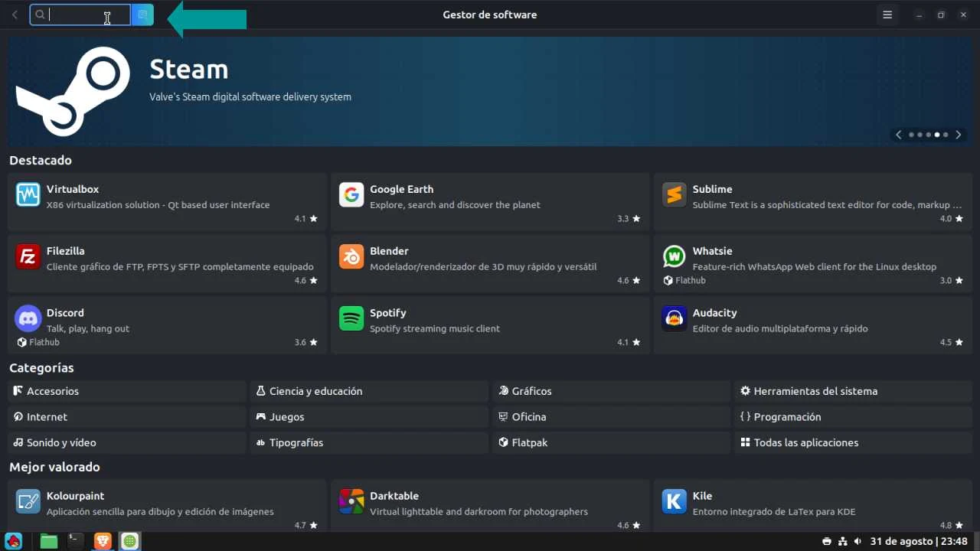Select the Sonido y vídeo category
Screen dimensions: 980x551
coord(127,442)
